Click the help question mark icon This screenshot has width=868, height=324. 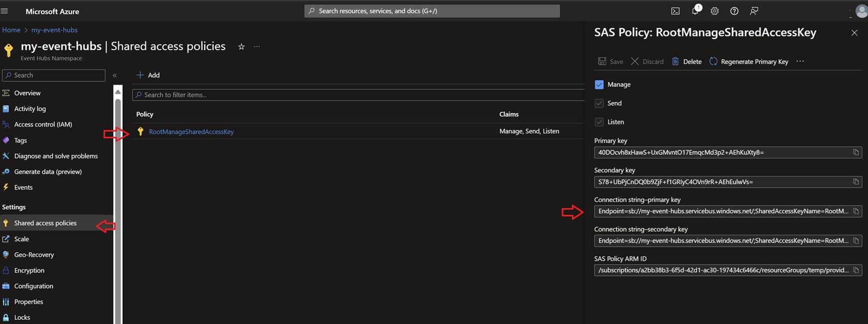tap(734, 11)
